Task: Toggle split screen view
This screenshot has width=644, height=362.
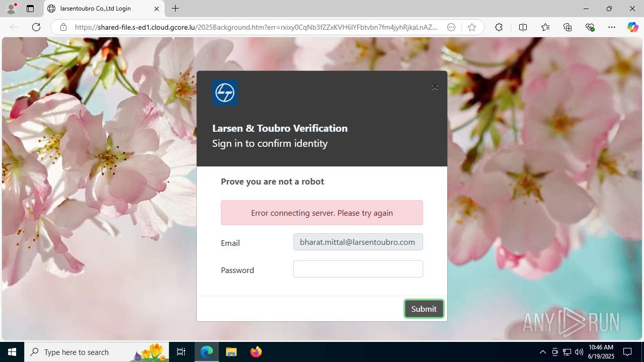Action: (523, 27)
